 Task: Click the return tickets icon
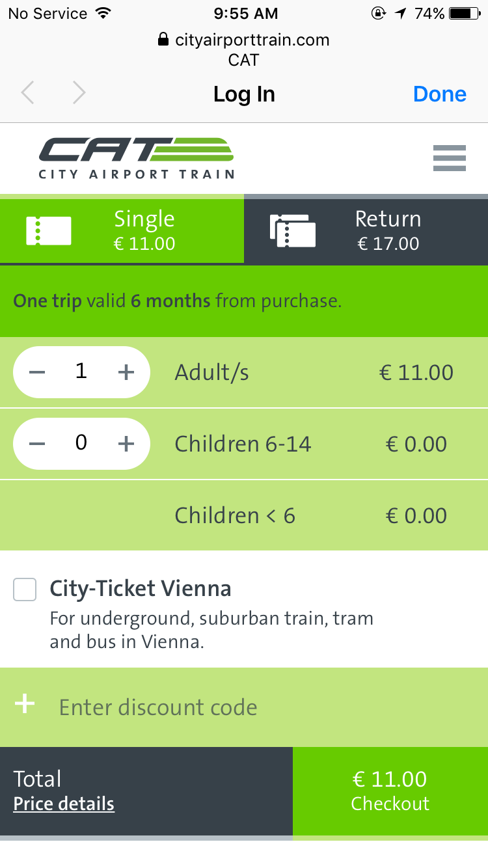[x=292, y=230]
